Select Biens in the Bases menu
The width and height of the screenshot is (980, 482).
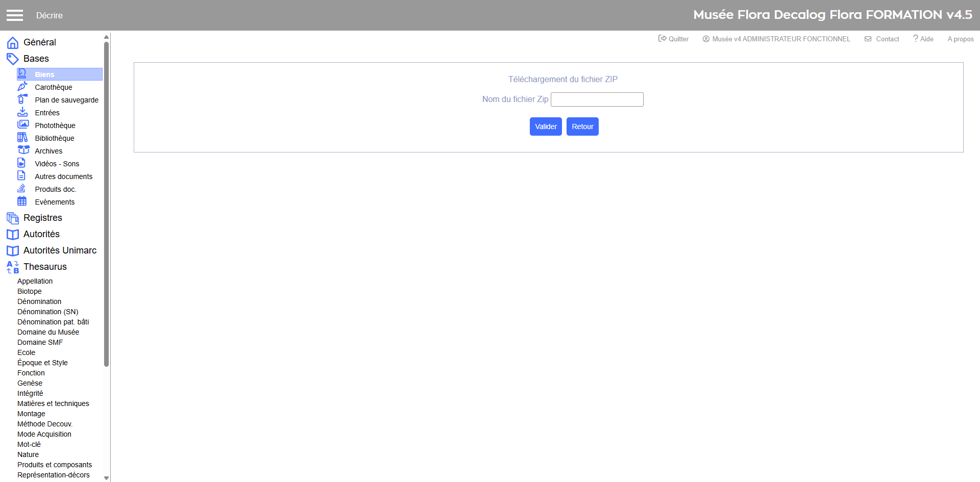tap(44, 74)
